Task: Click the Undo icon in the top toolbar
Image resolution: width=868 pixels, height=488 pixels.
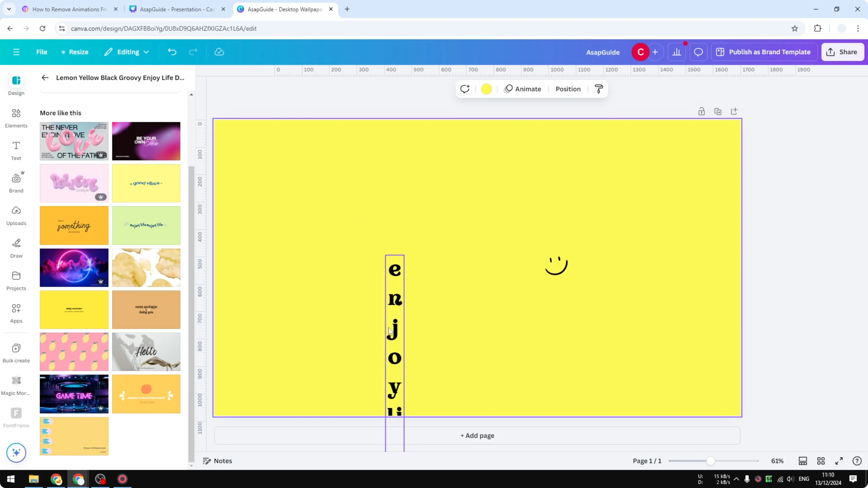Action: pyautogui.click(x=172, y=52)
